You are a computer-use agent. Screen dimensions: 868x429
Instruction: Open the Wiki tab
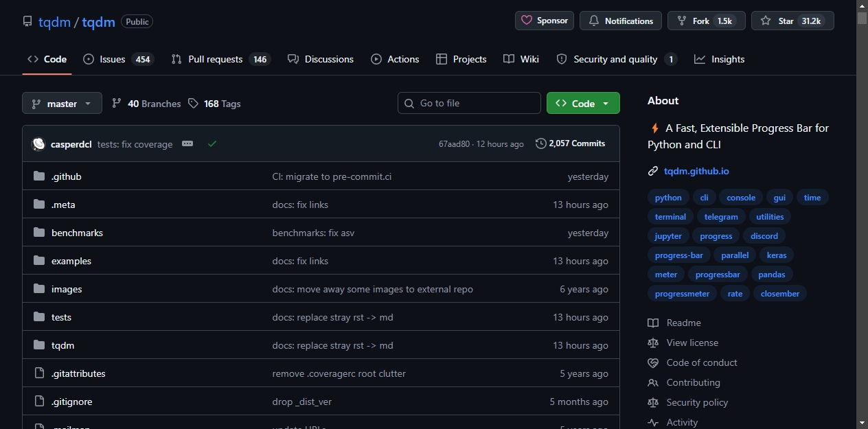[521, 59]
